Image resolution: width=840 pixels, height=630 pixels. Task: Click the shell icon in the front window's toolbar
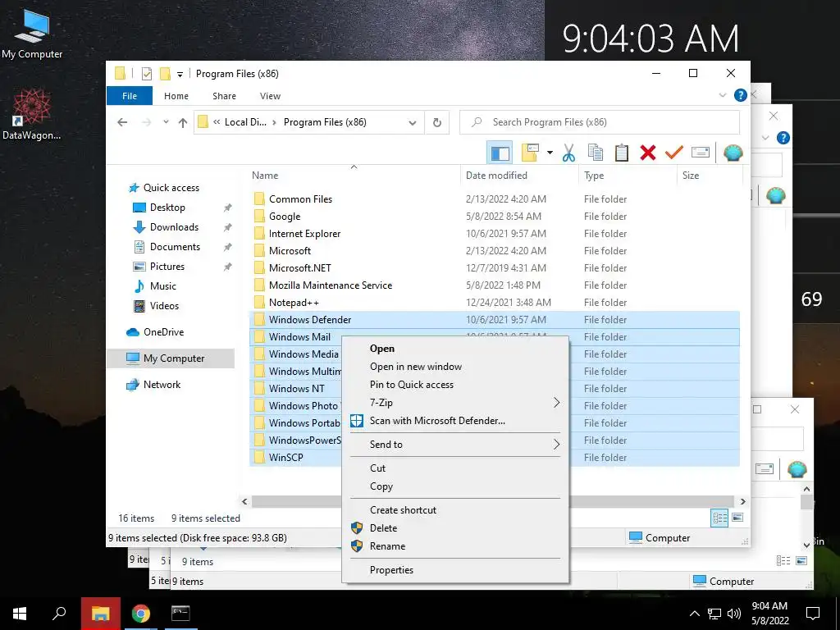733,153
